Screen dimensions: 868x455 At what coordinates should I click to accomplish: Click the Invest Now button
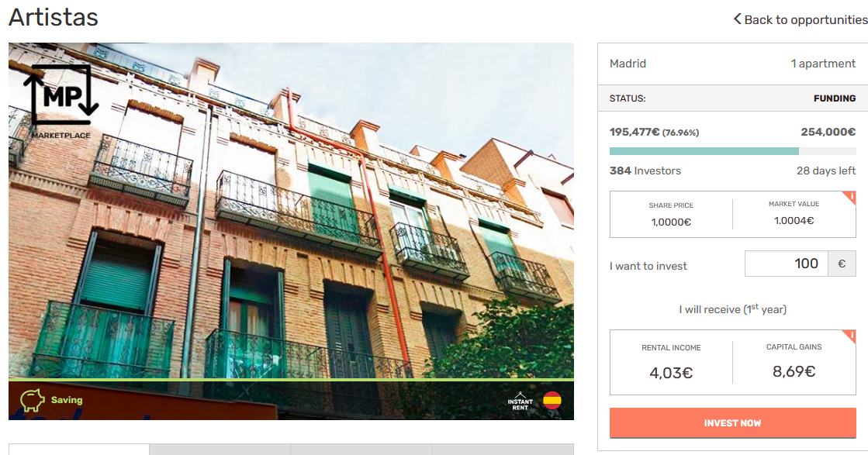(x=732, y=423)
